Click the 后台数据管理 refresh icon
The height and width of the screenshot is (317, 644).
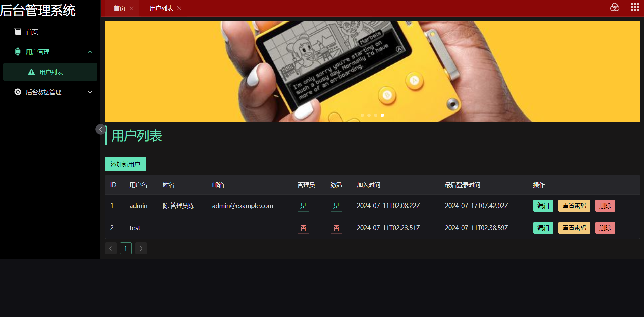click(x=18, y=92)
